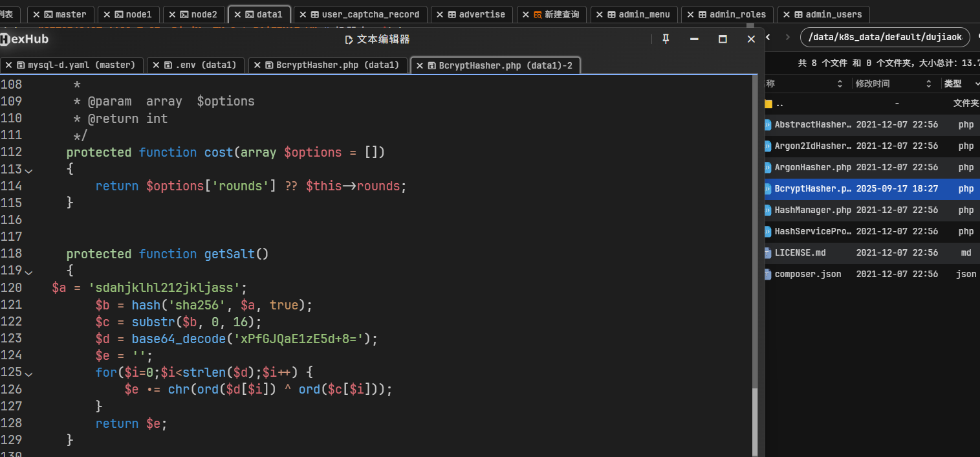Click the editor vertical scrollbar thumb
Viewport: 980px width, 457px height.
(755, 421)
